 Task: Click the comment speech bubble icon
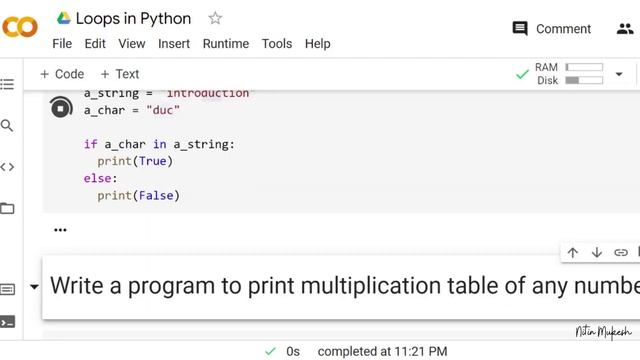[520, 29]
